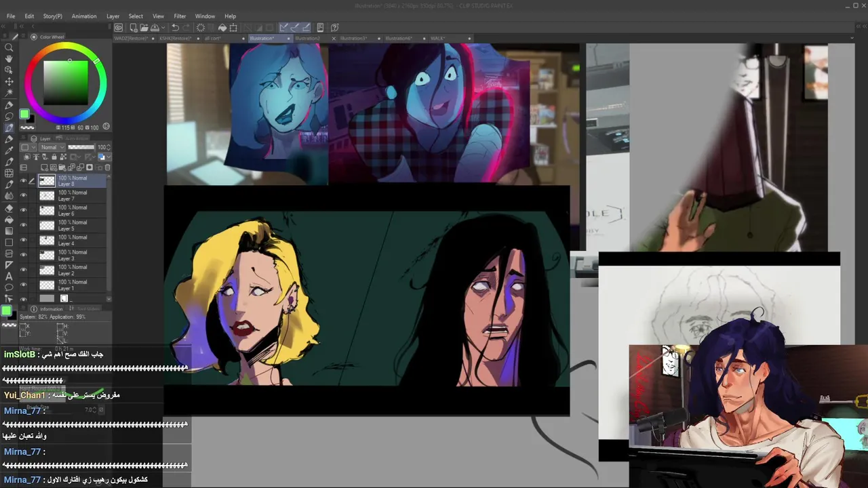Viewport: 868px width, 488px height.
Task: Hide Layer 6 with its eye icon
Action: pos(23,210)
